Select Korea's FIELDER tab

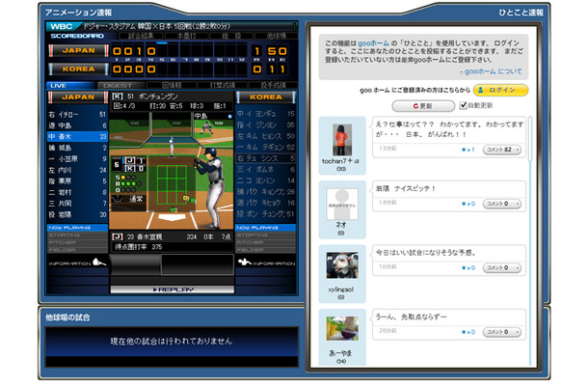tap(265, 250)
